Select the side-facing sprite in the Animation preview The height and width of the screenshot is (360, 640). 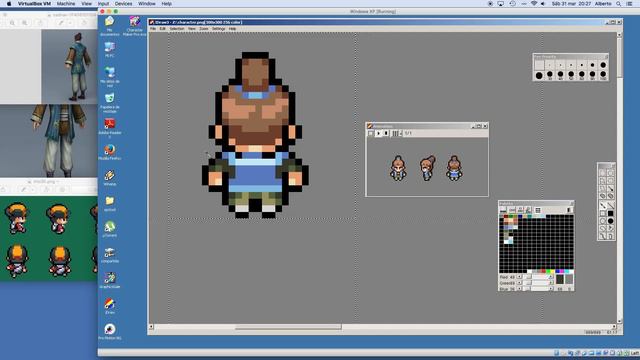427,168
